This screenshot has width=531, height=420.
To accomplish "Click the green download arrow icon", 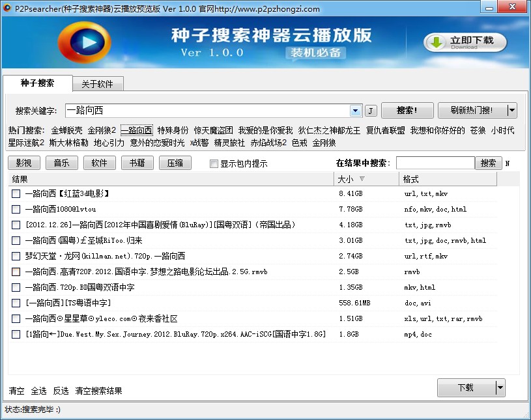I will tap(436, 42).
